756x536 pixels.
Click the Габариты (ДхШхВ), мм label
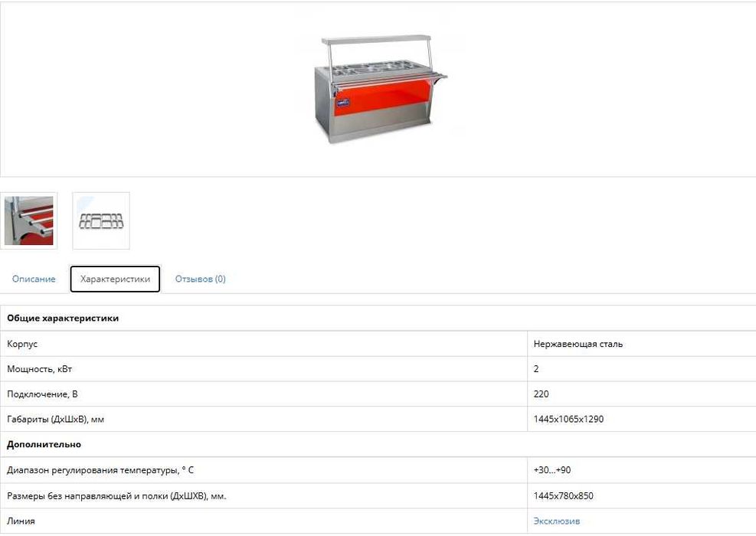[x=55, y=420]
